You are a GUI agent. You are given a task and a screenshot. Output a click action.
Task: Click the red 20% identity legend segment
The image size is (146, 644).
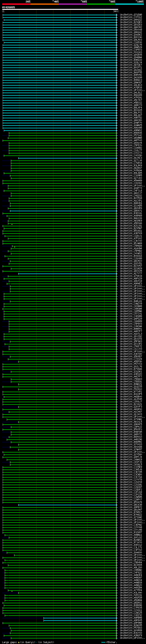pyautogui.click(x=16, y=4)
